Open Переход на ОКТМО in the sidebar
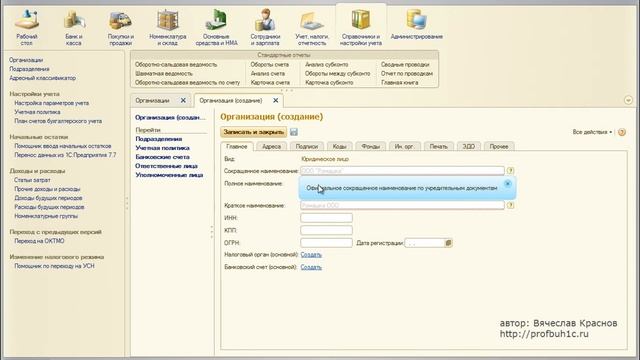Image resolution: width=640 pixels, height=360 pixels. 39,241
